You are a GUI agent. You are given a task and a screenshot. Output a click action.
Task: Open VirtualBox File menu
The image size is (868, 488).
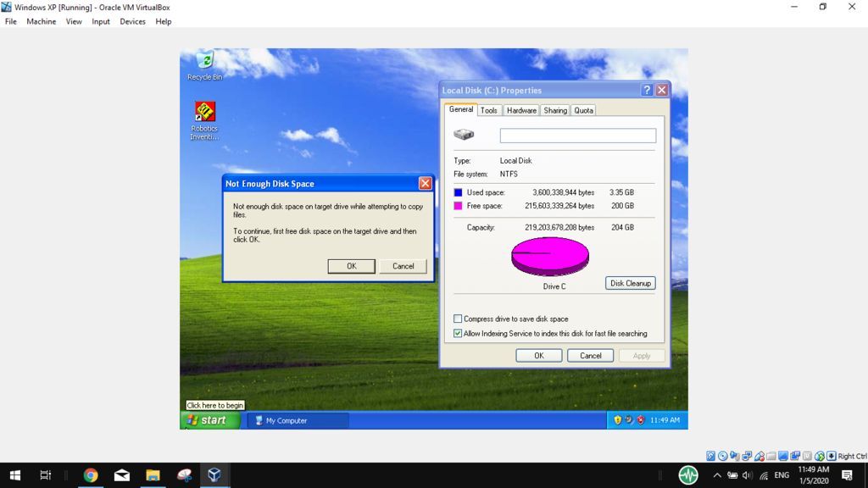[10, 21]
